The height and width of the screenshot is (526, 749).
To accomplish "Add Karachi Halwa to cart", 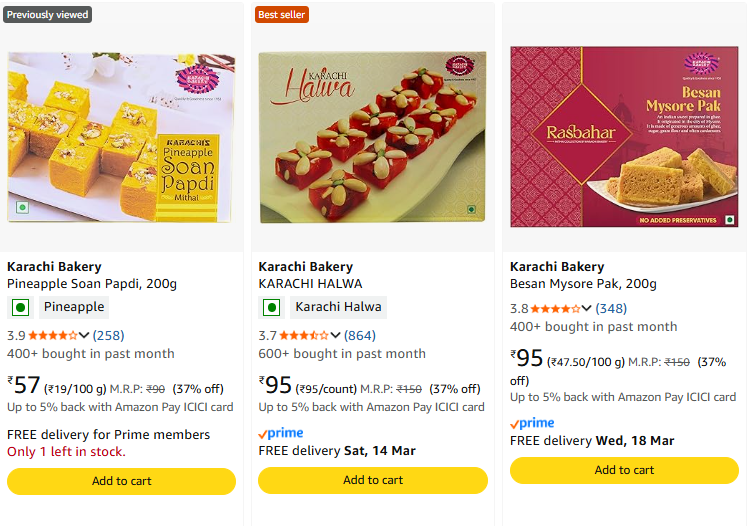I will [x=373, y=480].
